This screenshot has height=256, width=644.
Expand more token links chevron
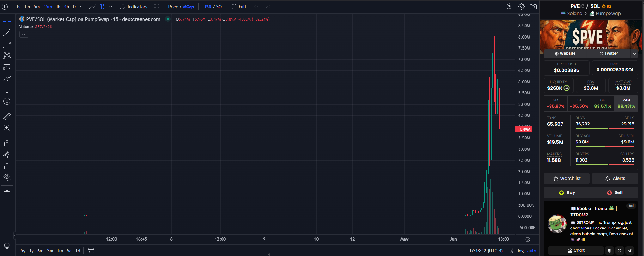634,53
